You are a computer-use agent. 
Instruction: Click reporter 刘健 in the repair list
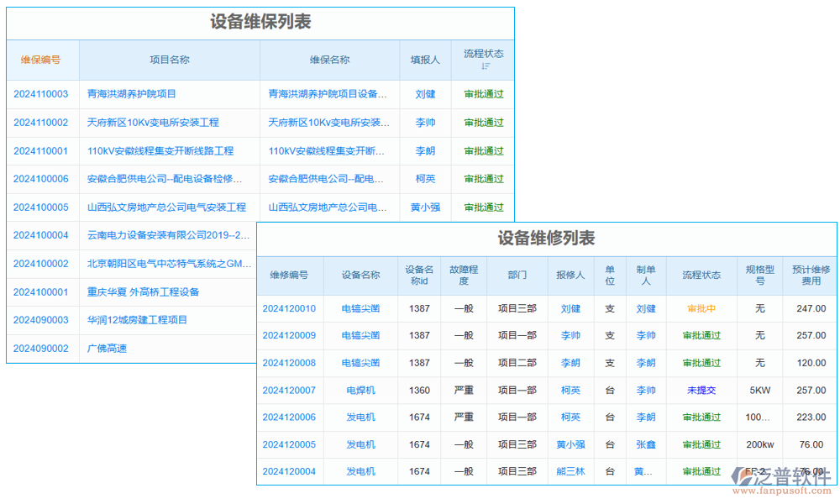[570, 309]
